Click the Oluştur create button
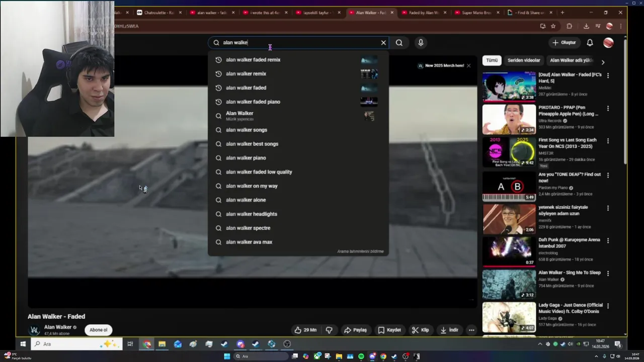 tap(563, 43)
